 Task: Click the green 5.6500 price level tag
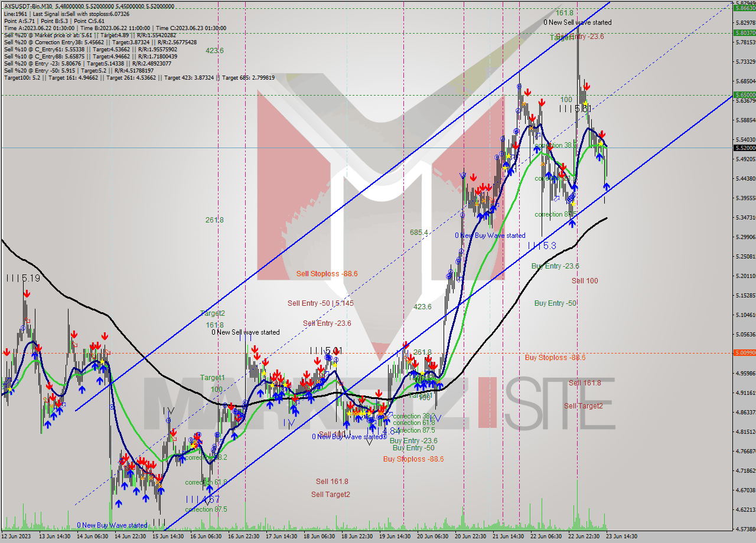744,94
